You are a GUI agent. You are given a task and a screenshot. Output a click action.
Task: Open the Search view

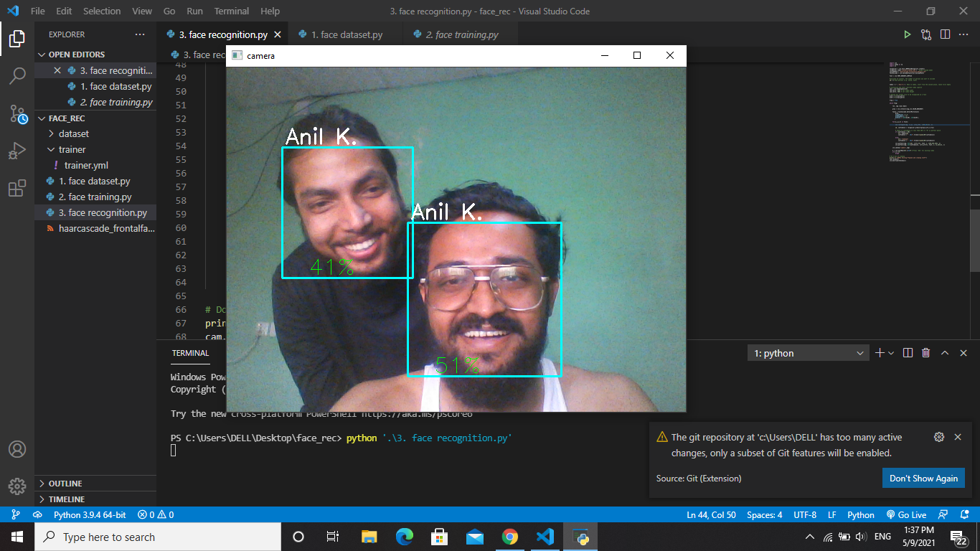point(17,76)
